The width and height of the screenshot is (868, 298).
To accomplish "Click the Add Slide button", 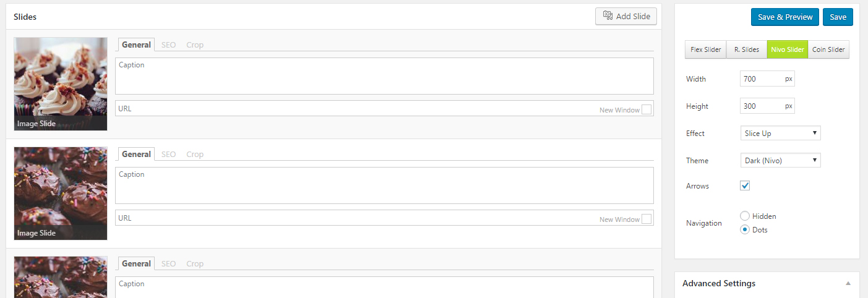I will click(x=626, y=17).
